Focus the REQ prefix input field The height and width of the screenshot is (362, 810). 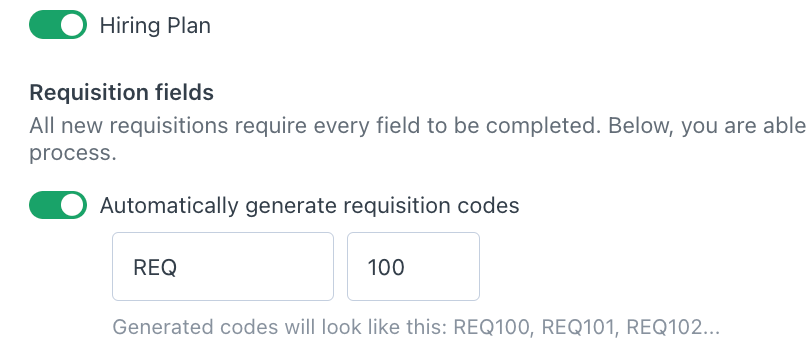(x=223, y=266)
